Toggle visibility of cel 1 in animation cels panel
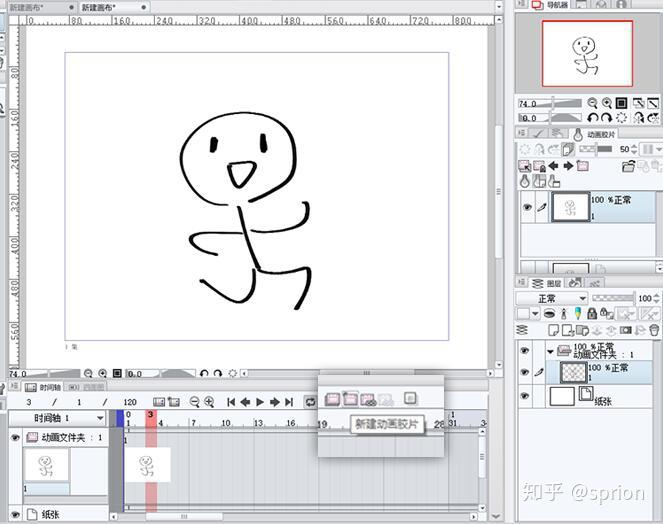 527,207
